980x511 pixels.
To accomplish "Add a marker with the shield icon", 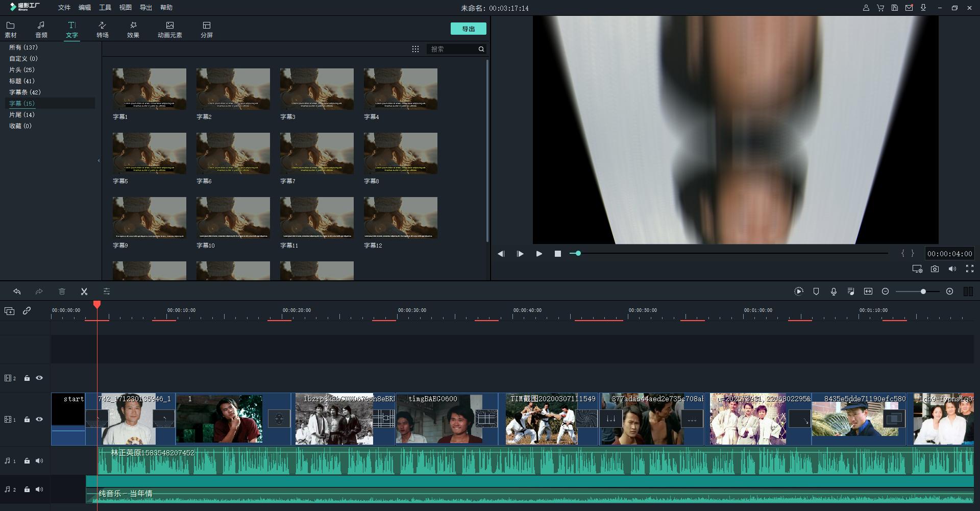I will click(816, 291).
